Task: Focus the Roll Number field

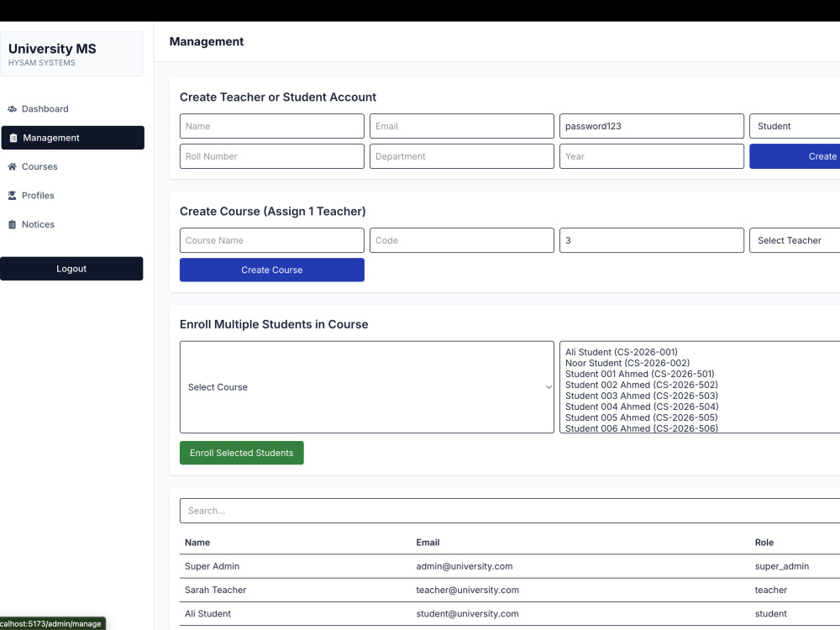Action: [x=271, y=156]
